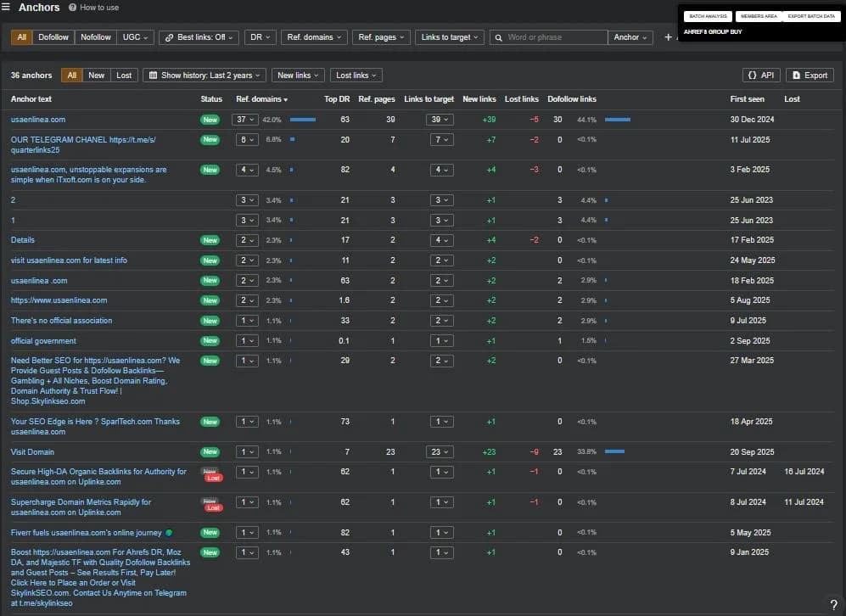The width and height of the screenshot is (846, 616).
Task: Click the question mark help icon
Action: click(x=833, y=605)
